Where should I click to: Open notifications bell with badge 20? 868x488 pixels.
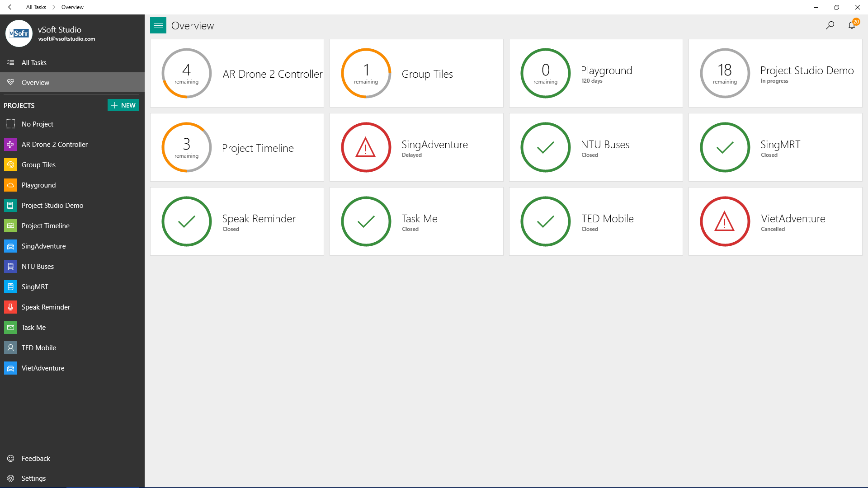tap(852, 25)
